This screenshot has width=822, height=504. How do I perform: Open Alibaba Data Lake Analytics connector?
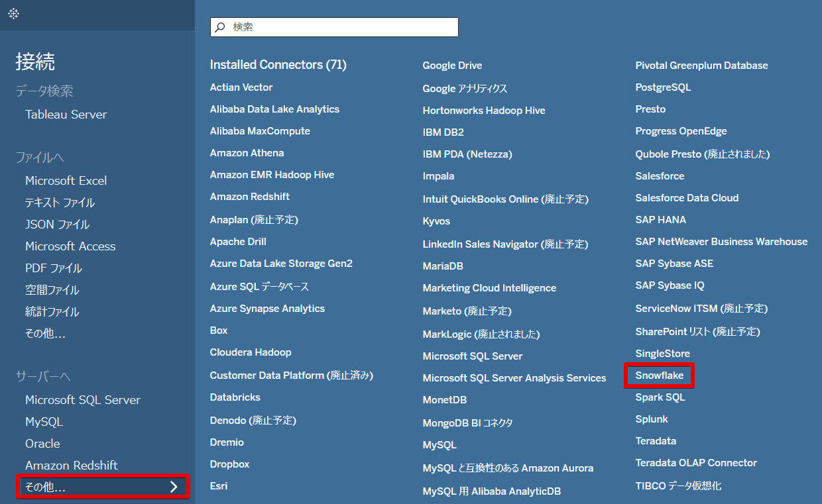[x=274, y=109]
